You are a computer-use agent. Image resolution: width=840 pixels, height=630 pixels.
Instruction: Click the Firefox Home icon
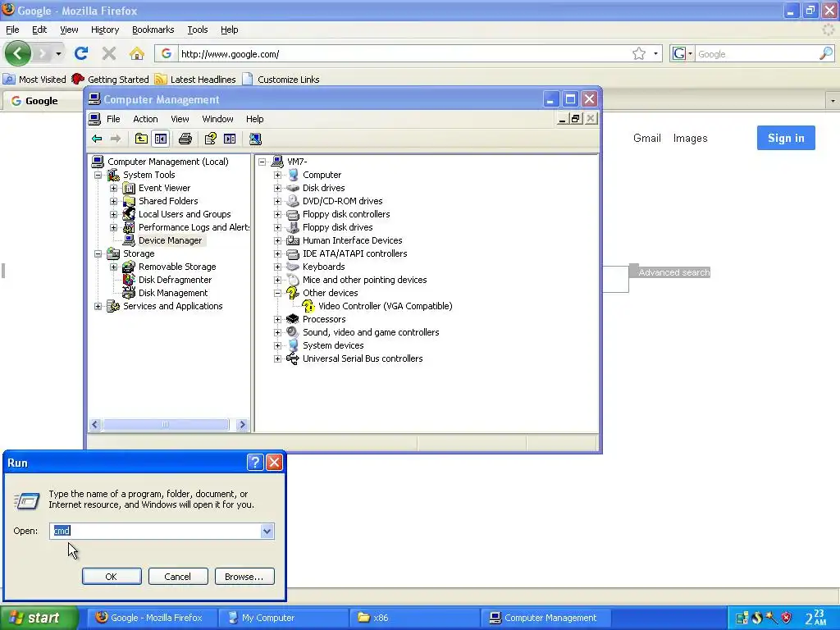pyautogui.click(x=137, y=53)
